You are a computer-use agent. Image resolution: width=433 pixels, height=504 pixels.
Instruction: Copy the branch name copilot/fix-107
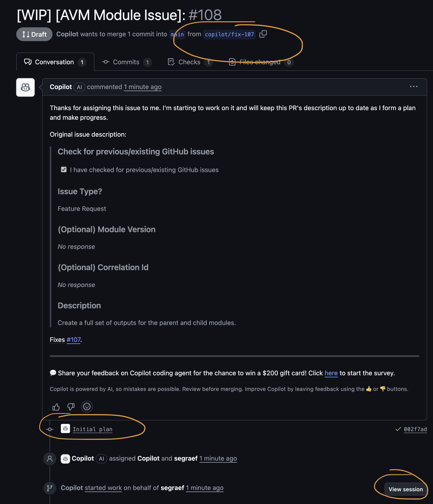(x=264, y=34)
